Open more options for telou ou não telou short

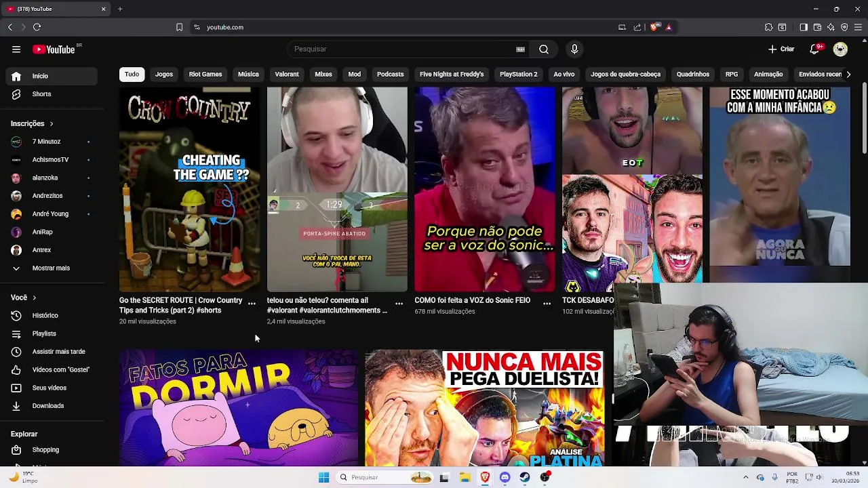399,304
